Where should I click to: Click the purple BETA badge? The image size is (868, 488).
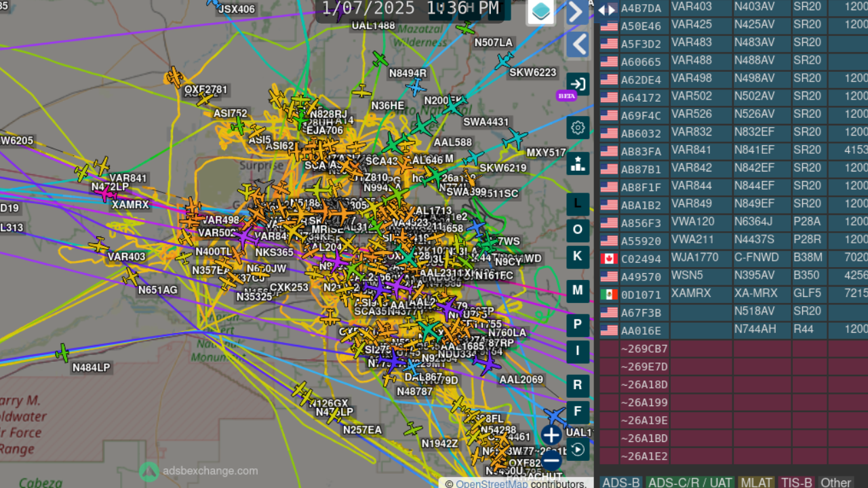coord(566,96)
